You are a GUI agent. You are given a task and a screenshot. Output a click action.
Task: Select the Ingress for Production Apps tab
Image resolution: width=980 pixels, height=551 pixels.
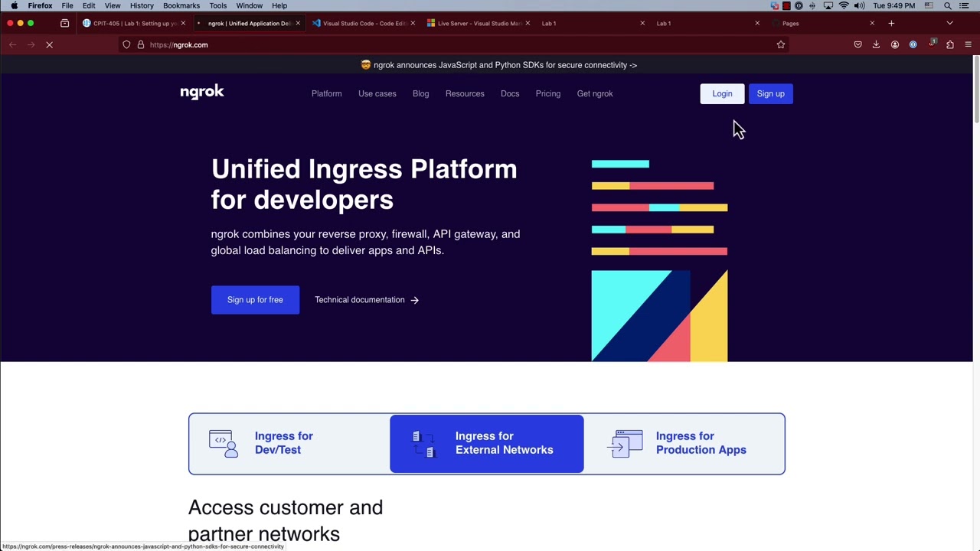click(684, 444)
